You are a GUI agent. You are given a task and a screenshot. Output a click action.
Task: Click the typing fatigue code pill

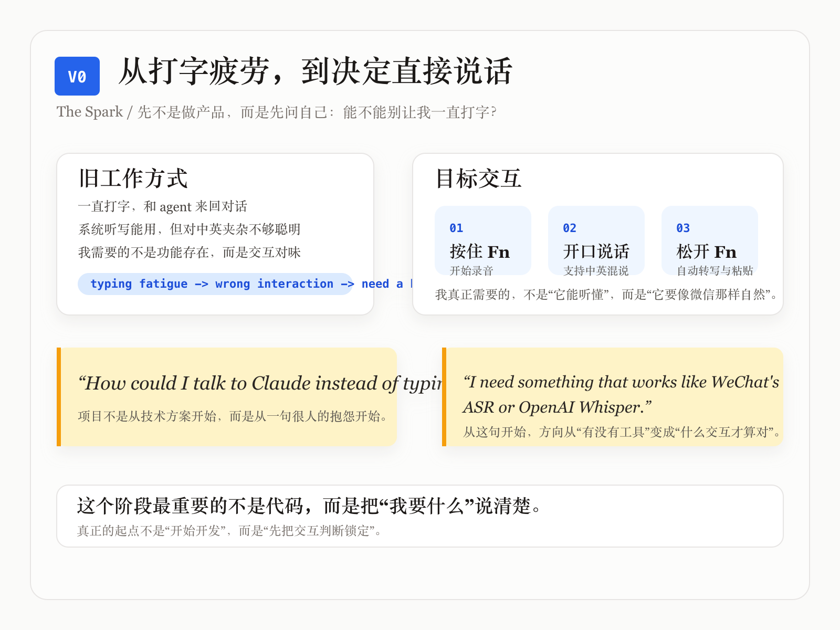215,284
